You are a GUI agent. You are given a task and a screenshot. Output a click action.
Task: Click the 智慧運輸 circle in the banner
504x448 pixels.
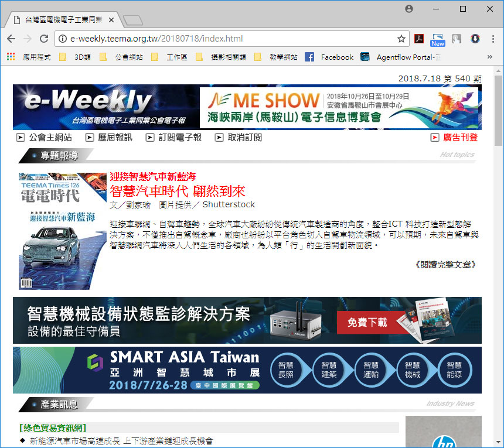(x=371, y=370)
